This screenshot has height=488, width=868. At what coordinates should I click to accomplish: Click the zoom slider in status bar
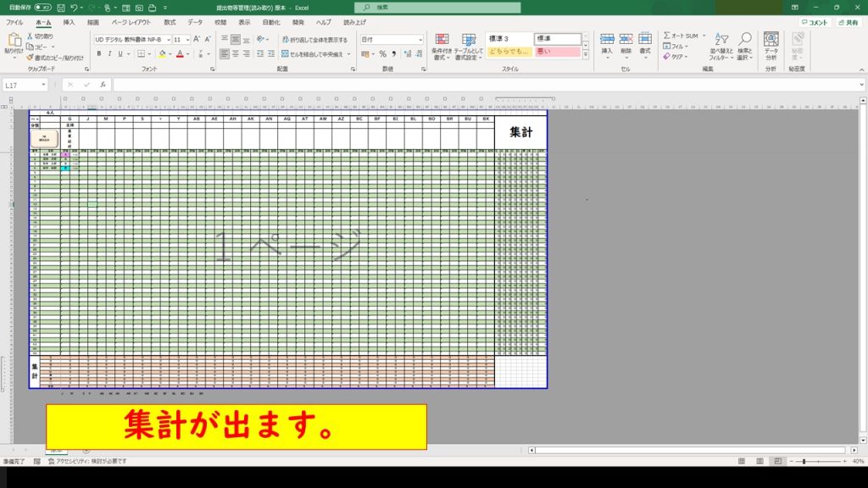click(x=804, y=462)
